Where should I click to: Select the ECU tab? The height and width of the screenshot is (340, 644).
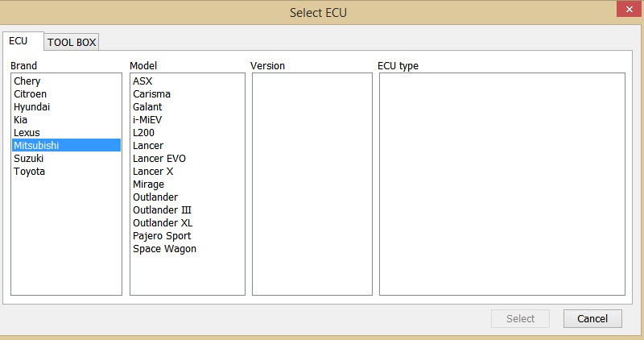point(19,41)
